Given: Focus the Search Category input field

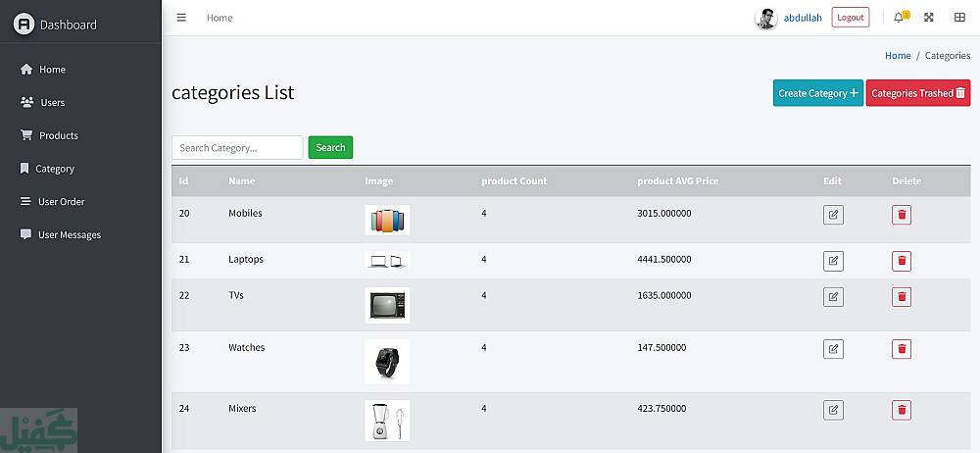Looking at the screenshot, I should pyautogui.click(x=237, y=148).
